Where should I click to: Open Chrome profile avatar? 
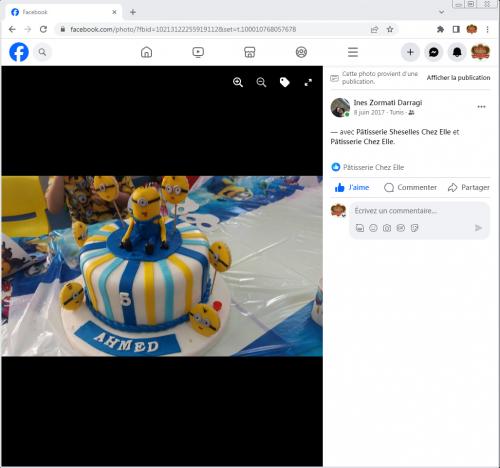pos(472,29)
